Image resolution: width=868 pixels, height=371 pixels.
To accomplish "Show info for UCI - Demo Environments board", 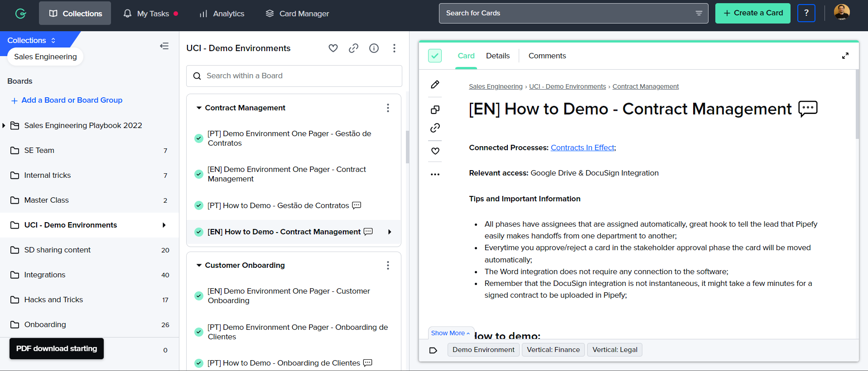I will point(374,48).
